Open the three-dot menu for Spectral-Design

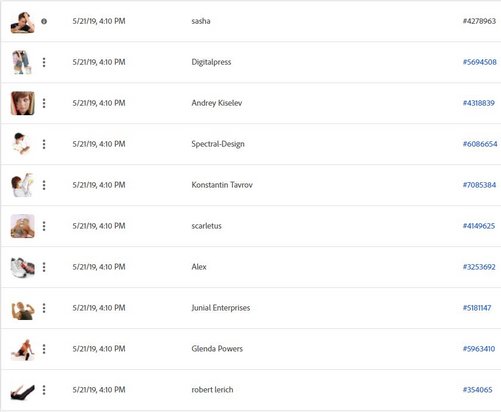pyautogui.click(x=44, y=144)
